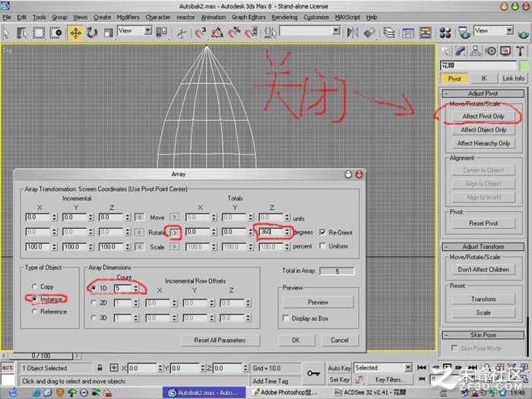Screen dimensions: 532x399
Task: Toggle the selection lock icon
Action: pyautogui.click(x=100, y=368)
